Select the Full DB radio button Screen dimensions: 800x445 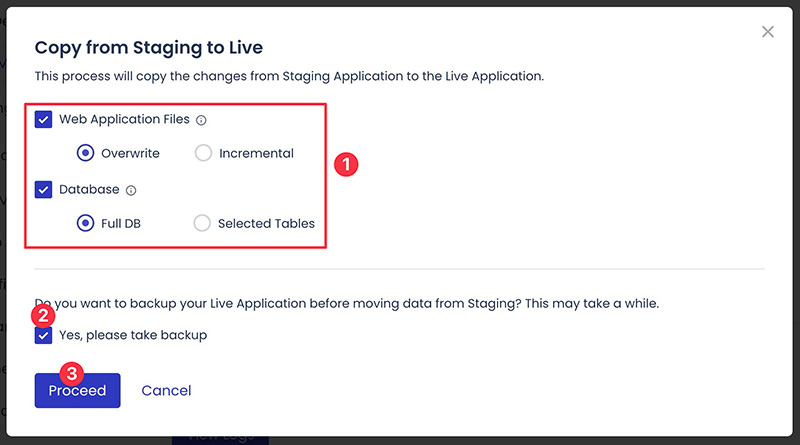tap(86, 223)
